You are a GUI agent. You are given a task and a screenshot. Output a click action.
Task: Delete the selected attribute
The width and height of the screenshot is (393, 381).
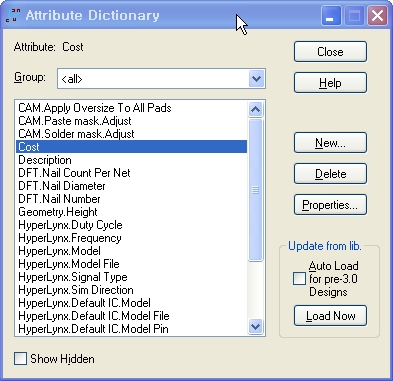(330, 174)
